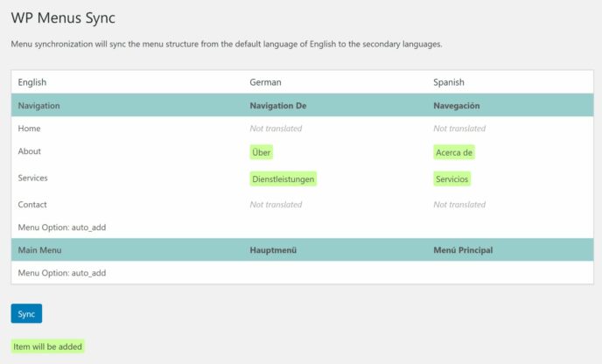Click 'Hauptmenü' in the German column
The width and height of the screenshot is (602, 364).
[x=273, y=250]
